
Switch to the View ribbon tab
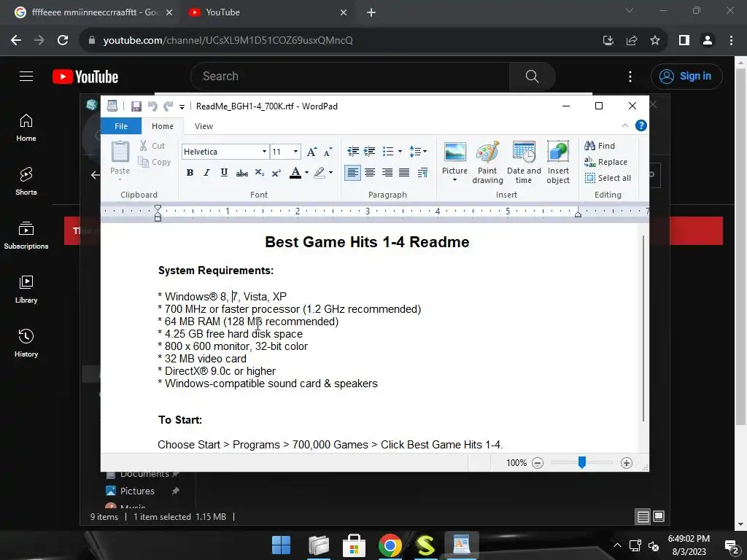click(204, 126)
